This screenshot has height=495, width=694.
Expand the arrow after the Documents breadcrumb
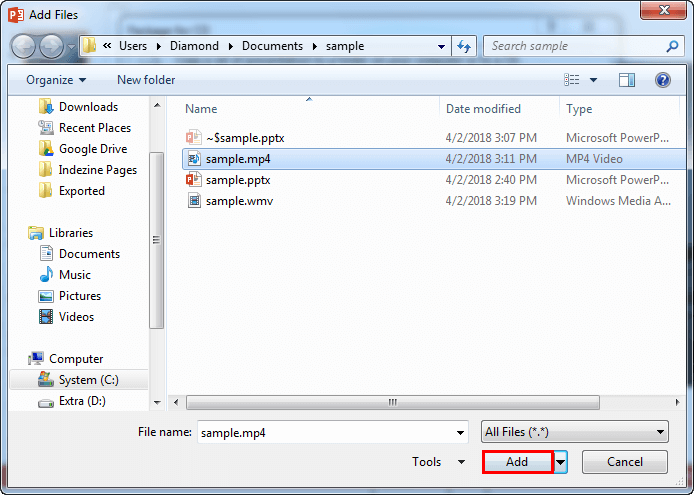pyautogui.click(x=315, y=46)
